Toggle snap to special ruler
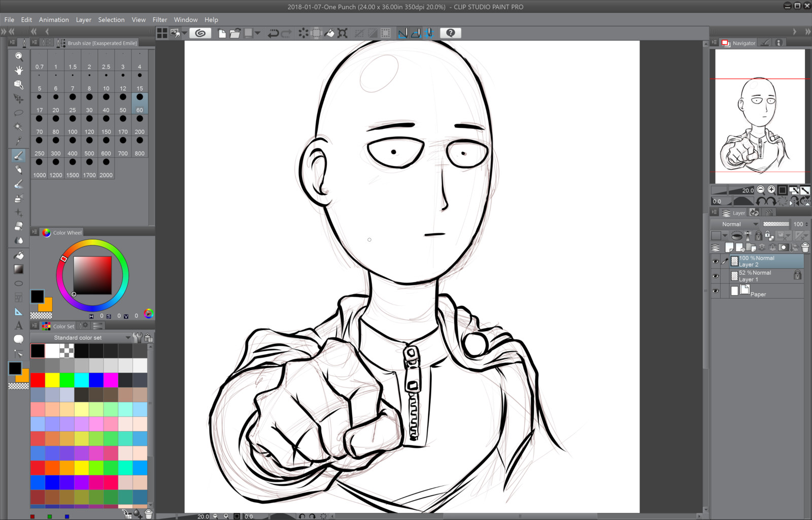 [x=416, y=33]
